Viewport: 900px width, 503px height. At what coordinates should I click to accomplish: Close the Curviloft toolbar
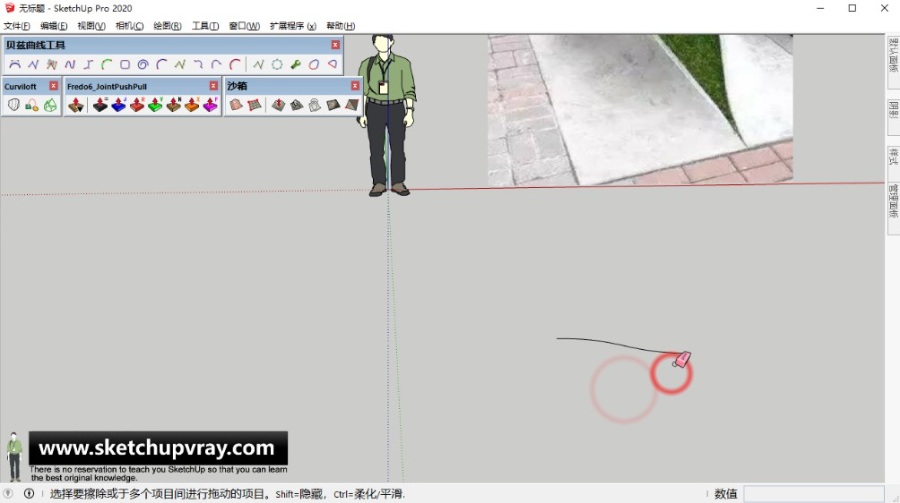53,86
